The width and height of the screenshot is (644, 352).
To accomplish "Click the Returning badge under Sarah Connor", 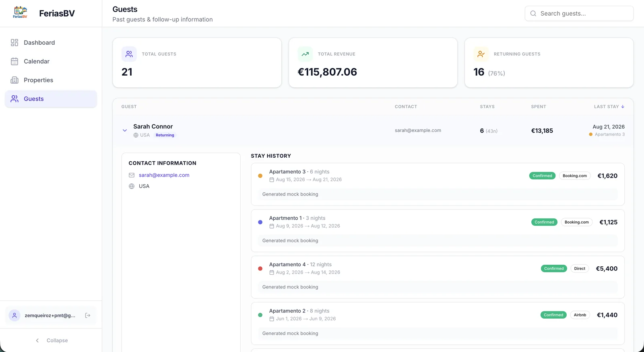I will (165, 135).
